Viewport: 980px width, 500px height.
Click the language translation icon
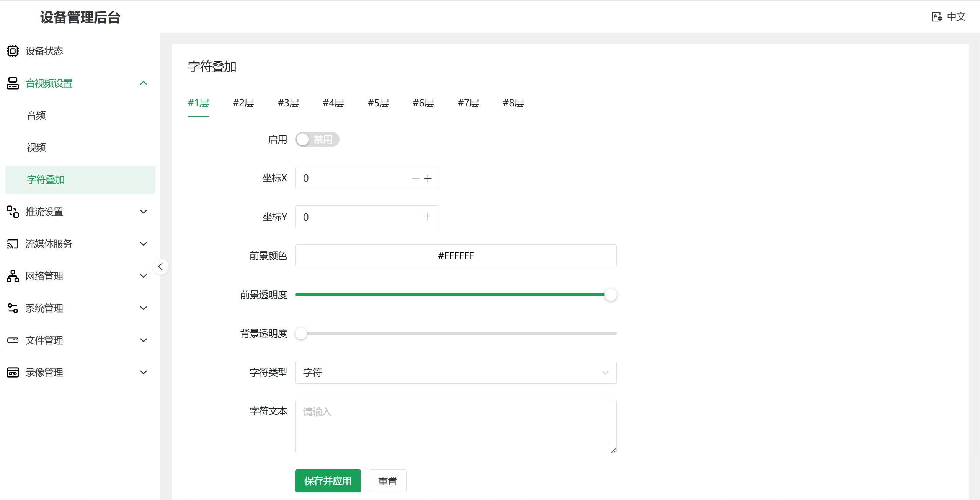coord(936,17)
